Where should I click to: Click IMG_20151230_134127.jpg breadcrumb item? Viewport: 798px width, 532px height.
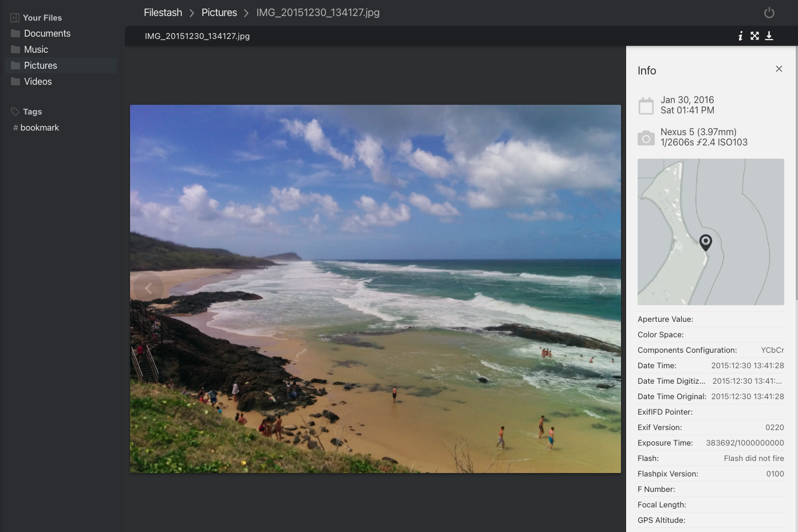tap(318, 13)
